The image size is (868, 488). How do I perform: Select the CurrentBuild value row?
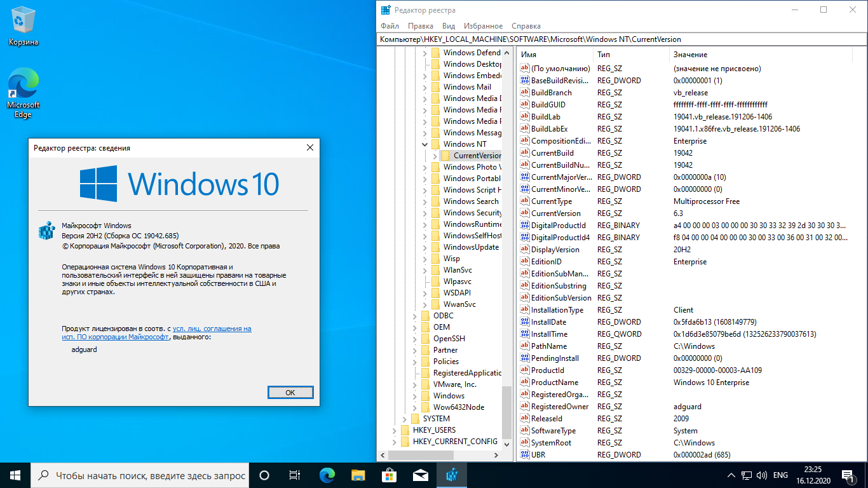tap(691, 153)
